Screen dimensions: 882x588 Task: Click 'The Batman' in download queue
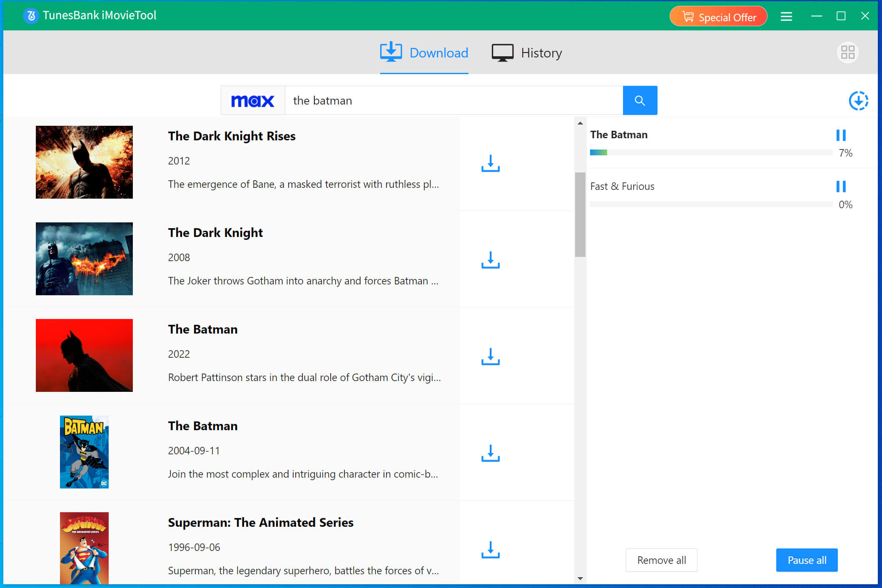[619, 135]
